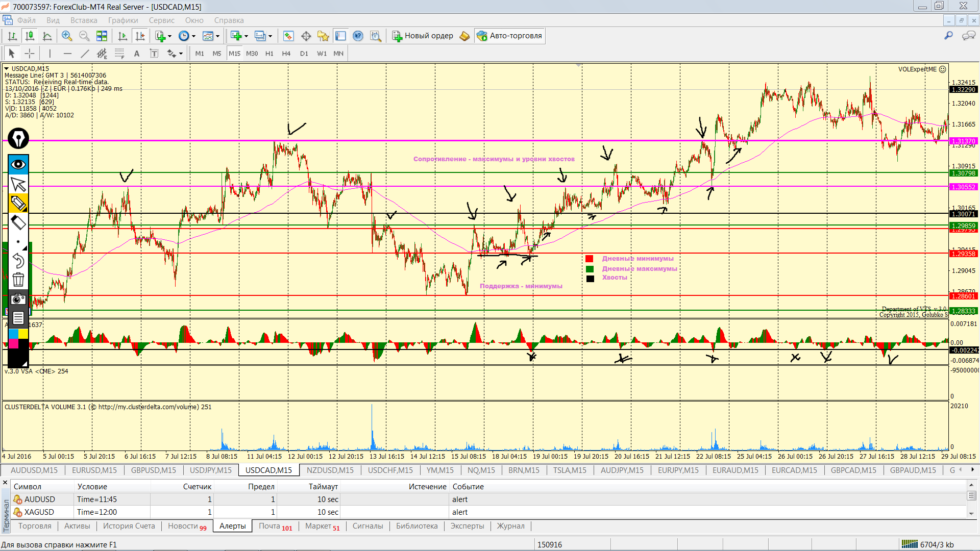This screenshot has width=980, height=551.
Task: Toggle the Terminal panel icon
Action: (340, 36)
